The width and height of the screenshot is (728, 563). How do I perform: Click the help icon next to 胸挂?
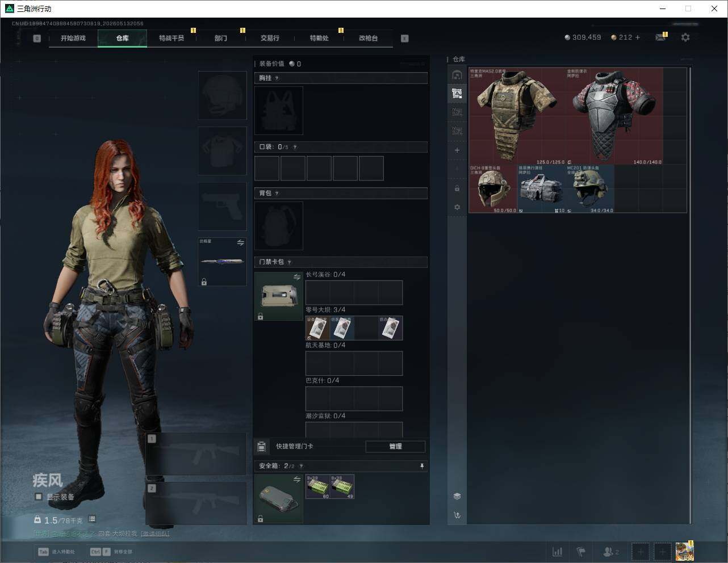coord(277,78)
